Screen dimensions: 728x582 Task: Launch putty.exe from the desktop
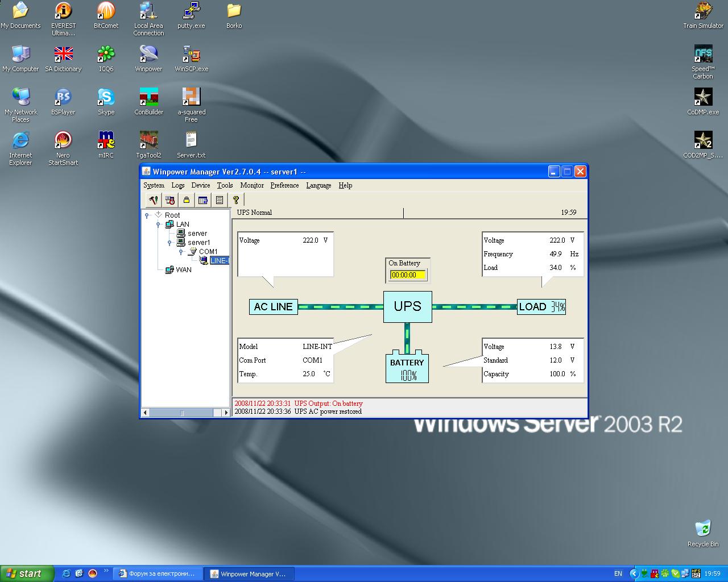(x=191, y=16)
